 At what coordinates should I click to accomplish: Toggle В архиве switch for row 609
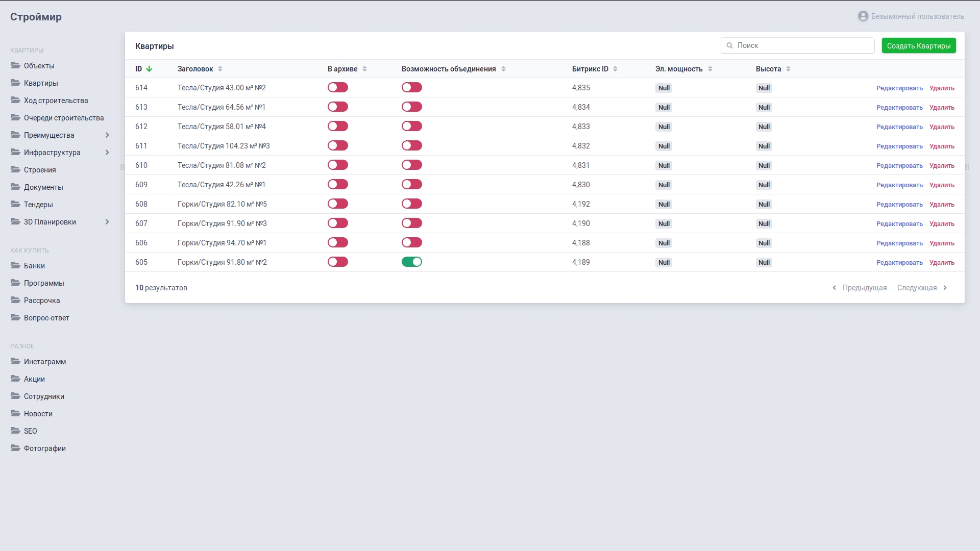pos(338,185)
